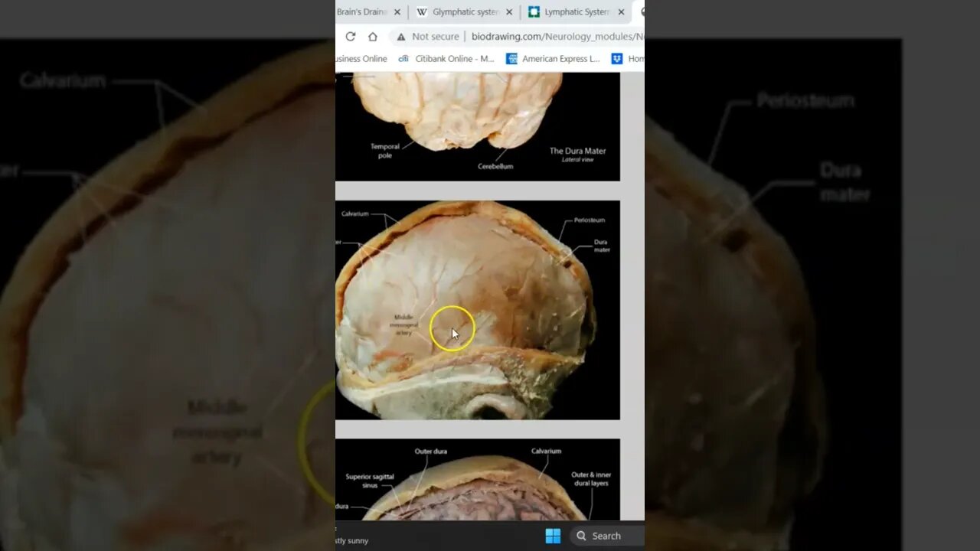Close the Brain's Drain tab

(x=397, y=12)
